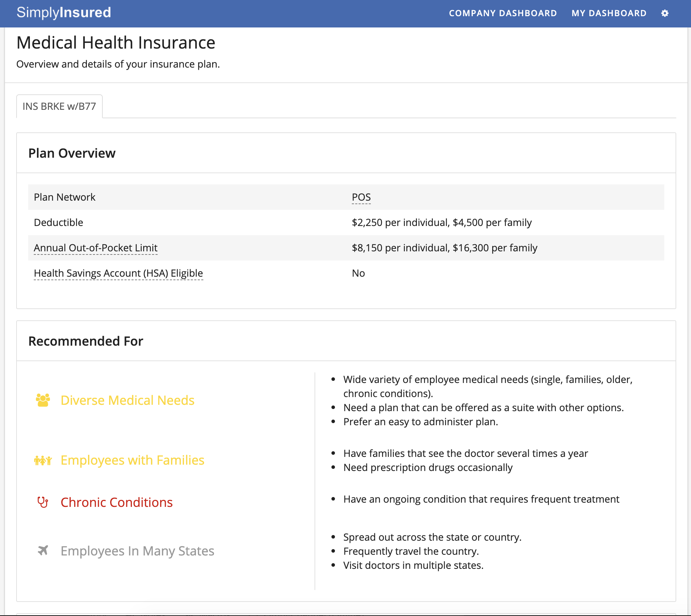Expand the HSA Eligible explanation
Screen dimensions: 691x616
118,273
